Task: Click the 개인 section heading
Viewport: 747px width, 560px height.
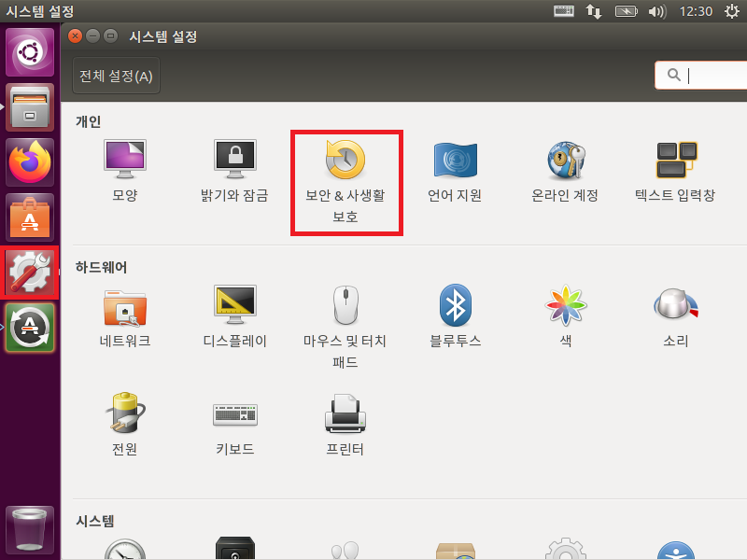Action: 88,121
